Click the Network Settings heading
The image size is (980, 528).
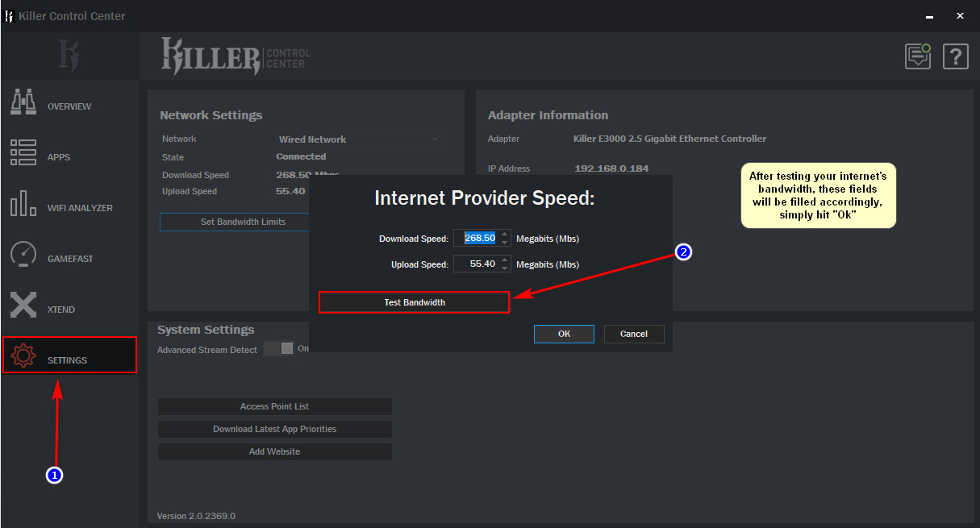pos(211,115)
